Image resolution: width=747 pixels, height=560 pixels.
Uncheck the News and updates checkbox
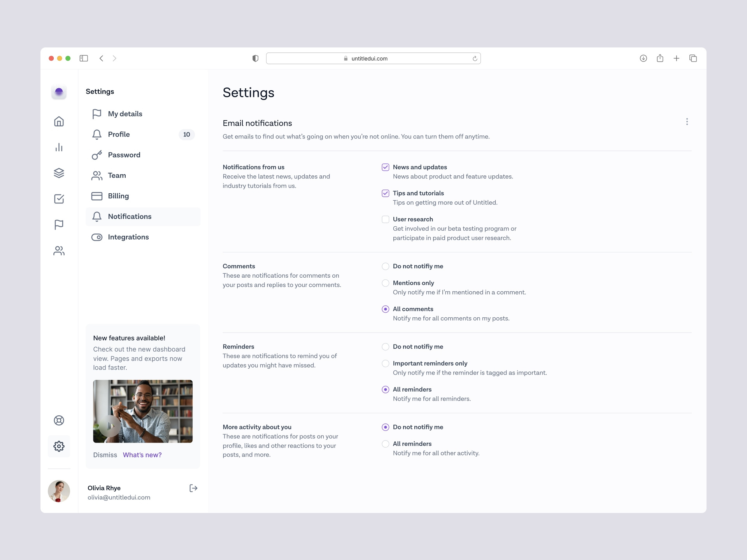point(386,167)
